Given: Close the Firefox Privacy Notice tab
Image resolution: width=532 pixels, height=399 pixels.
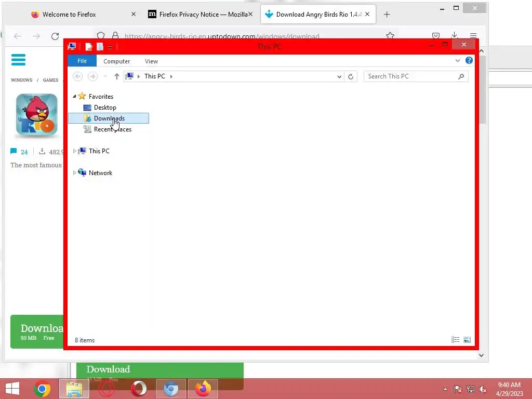Looking at the screenshot, I should [x=250, y=14].
